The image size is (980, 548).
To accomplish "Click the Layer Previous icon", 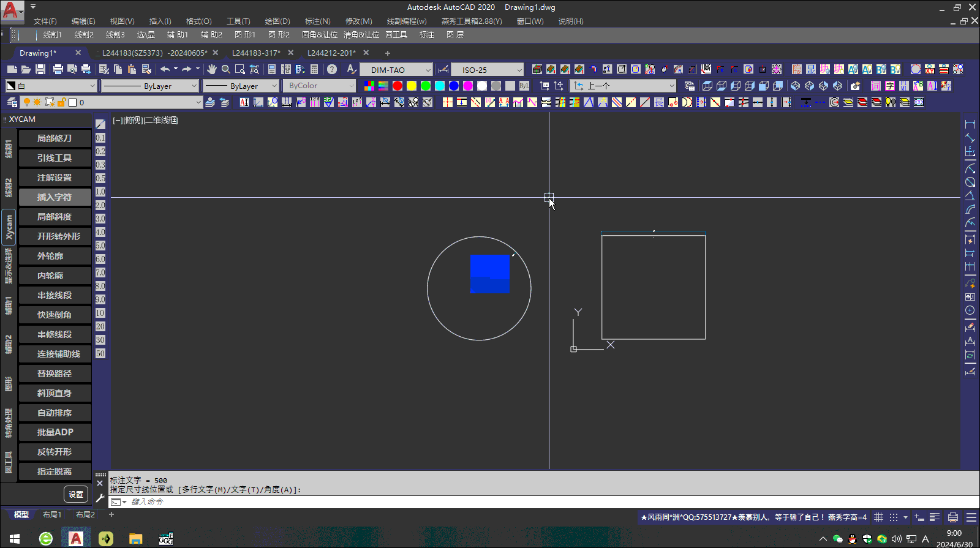I will point(224,102).
